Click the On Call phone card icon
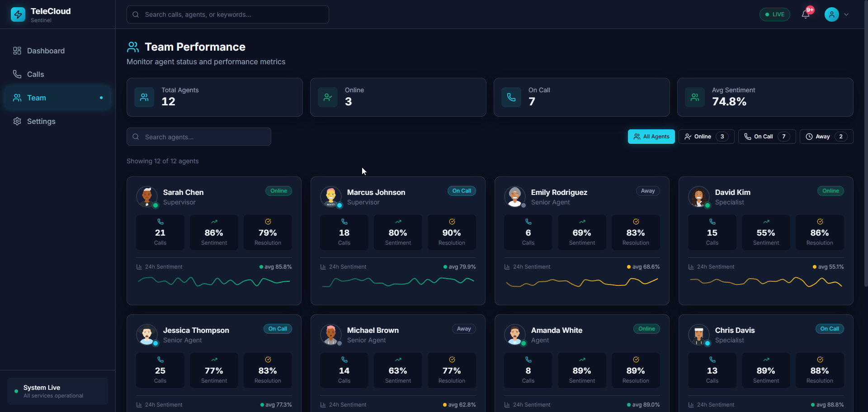The height and width of the screenshot is (412, 868). tap(511, 97)
